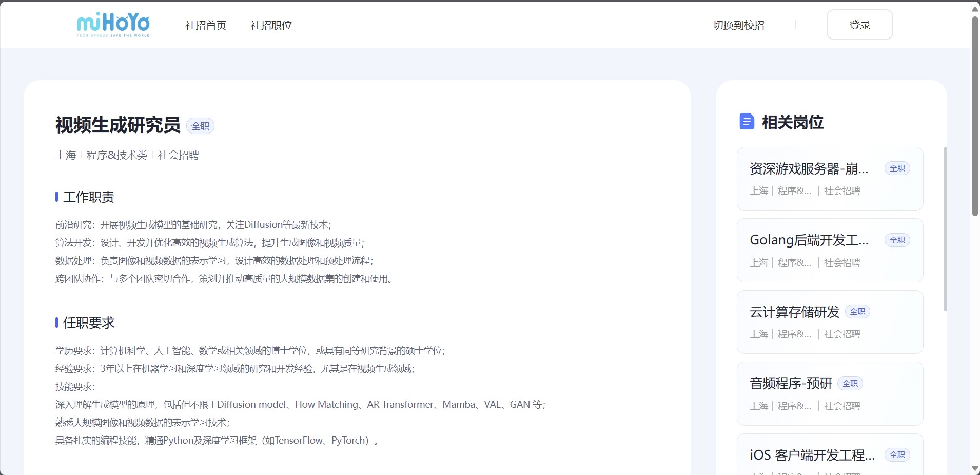Click the 全职 badge on 音频程序-预研
This screenshot has width=980, height=475.
click(850, 384)
